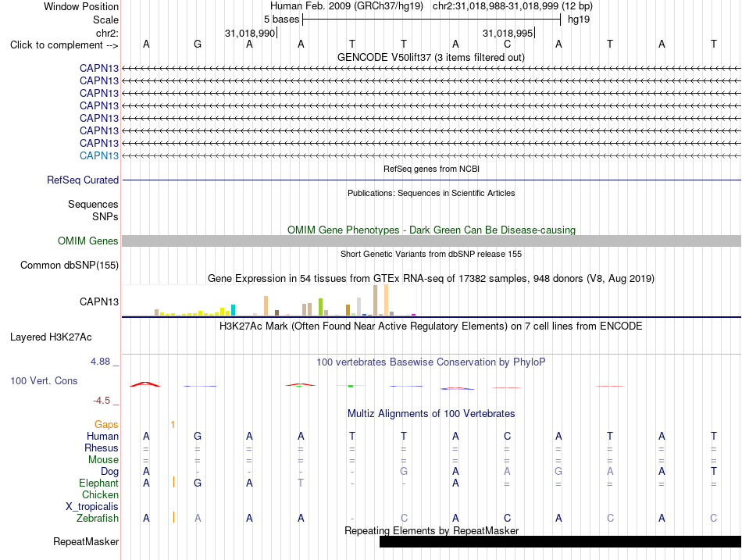This screenshot has height=560, width=742.
Task: Click the GENCODE V50lift37 track title
Action: 431,57
